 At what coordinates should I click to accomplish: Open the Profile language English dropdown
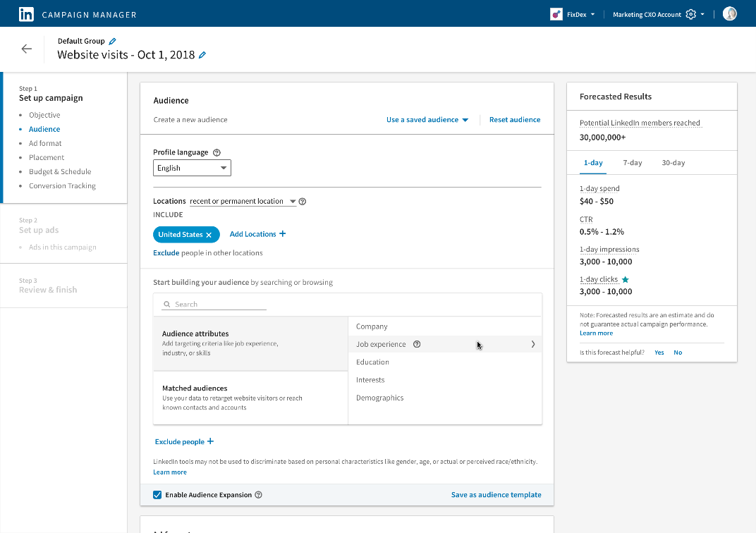coord(192,168)
